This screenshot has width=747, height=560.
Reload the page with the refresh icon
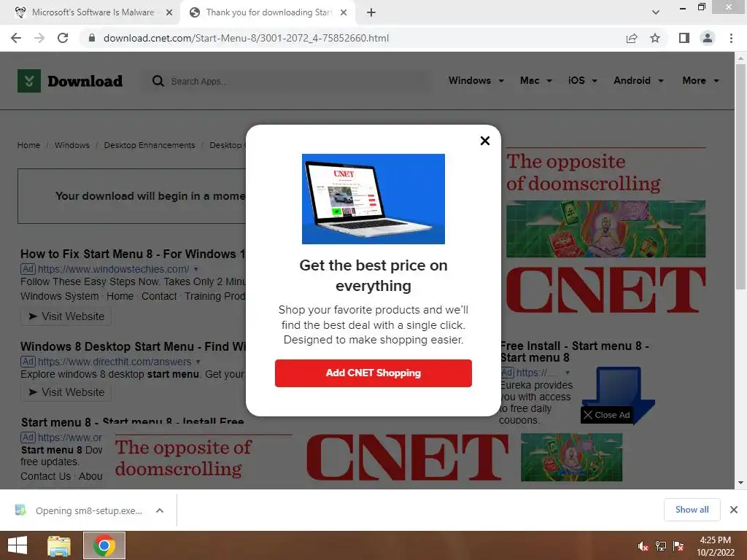(63, 38)
